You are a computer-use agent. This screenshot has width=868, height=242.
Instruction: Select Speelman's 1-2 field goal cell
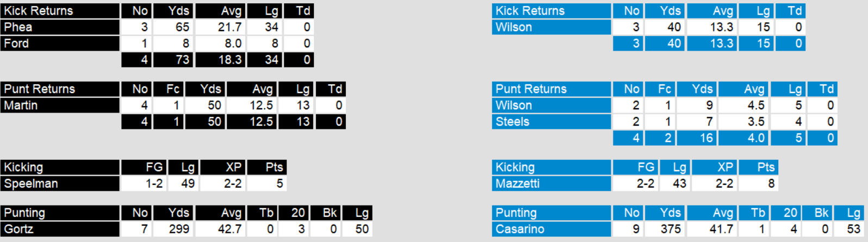coord(144,184)
